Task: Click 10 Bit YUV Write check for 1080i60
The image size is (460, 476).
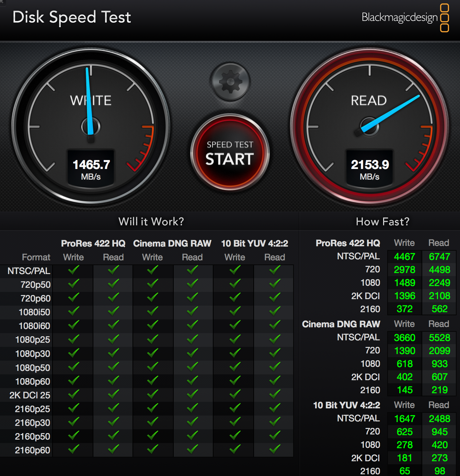Action: click(x=235, y=325)
